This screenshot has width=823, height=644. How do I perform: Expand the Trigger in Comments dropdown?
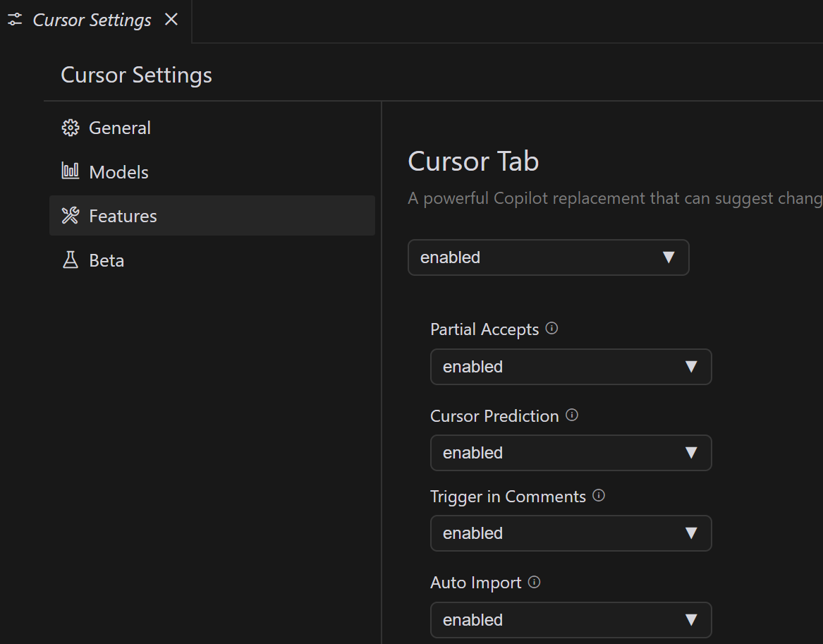(571, 533)
